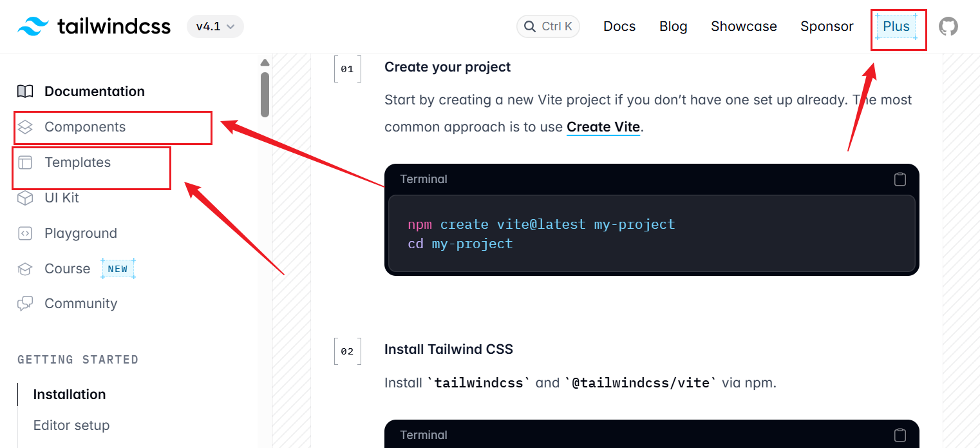Click copy icon on second Terminal block
The width and height of the screenshot is (980, 448).
[x=900, y=435]
